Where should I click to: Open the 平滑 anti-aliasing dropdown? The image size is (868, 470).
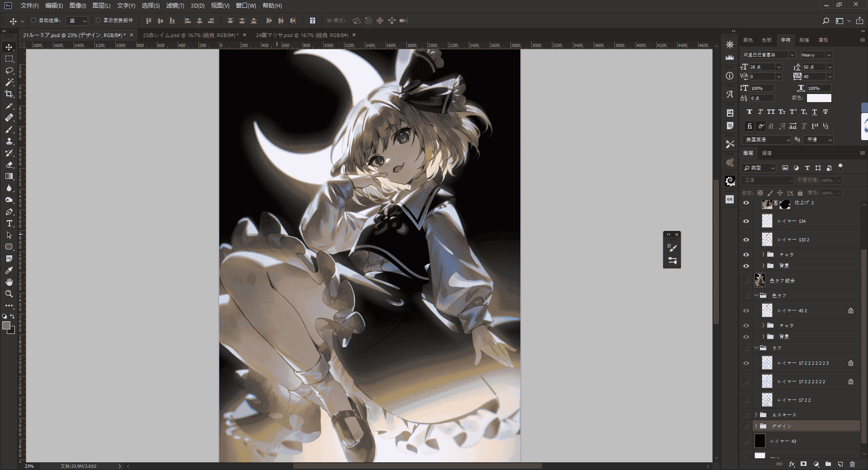tap(819, 140)
